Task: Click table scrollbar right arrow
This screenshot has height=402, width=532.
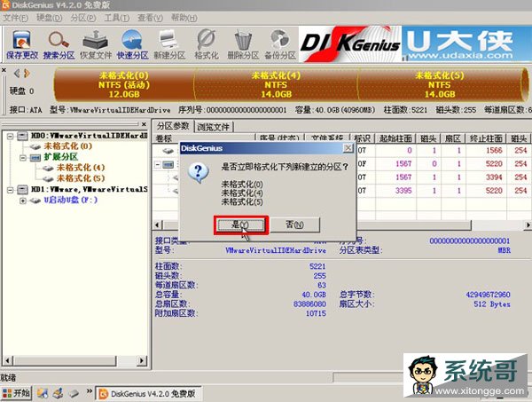Action: (528, 225)
